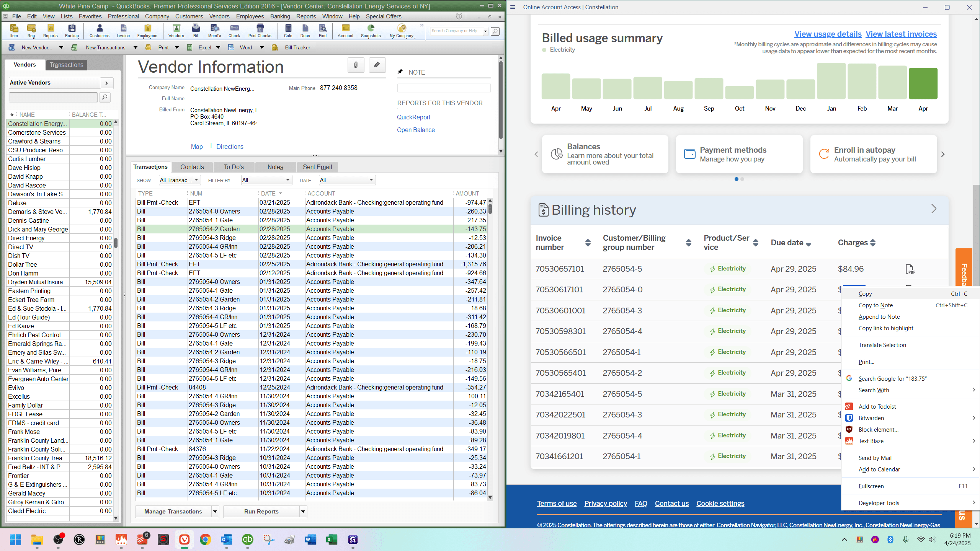Screen dimensions: 980x551
Task: Expand the Run Reports dropdown arrow
Action: click(303, 512)
